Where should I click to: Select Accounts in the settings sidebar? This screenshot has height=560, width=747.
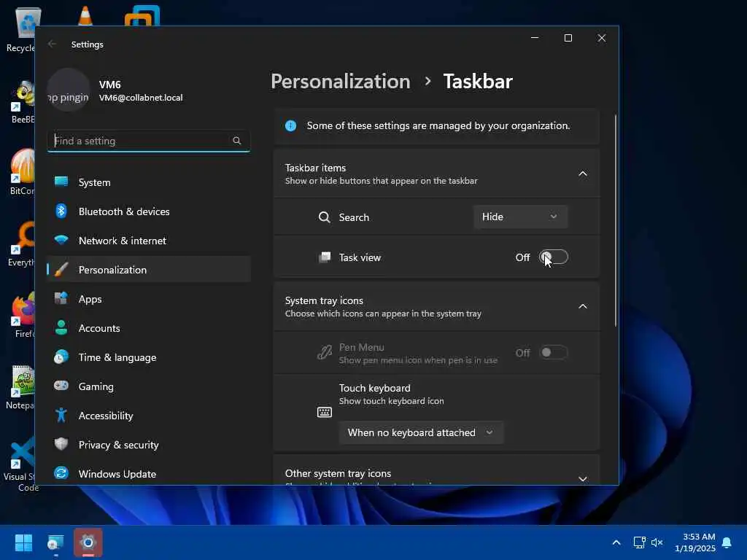[x=149, y=327]
